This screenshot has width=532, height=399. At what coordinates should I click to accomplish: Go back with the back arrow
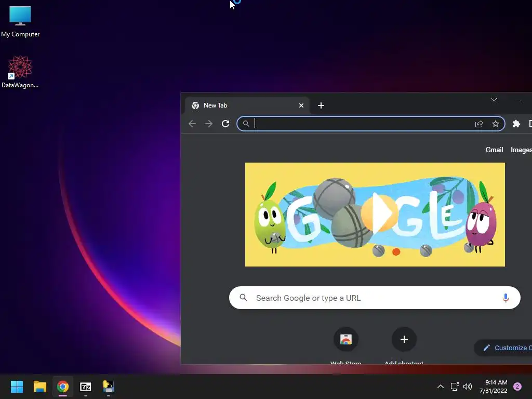tap(192, 124)
